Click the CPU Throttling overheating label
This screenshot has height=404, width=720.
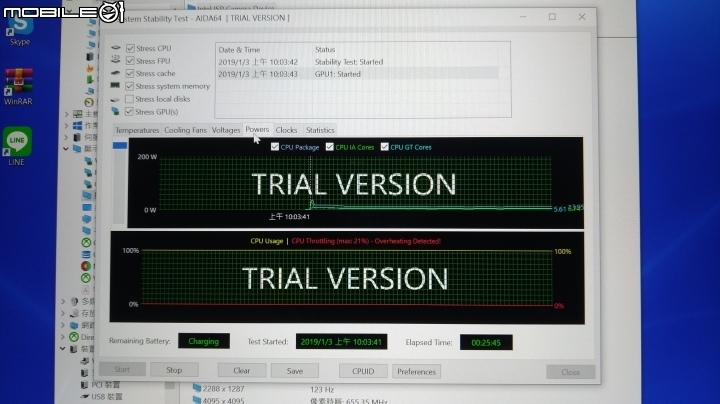pos(366,241)
